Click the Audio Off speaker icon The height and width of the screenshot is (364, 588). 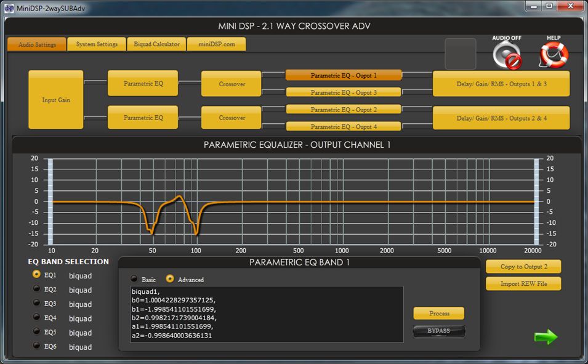click(507, 55)
